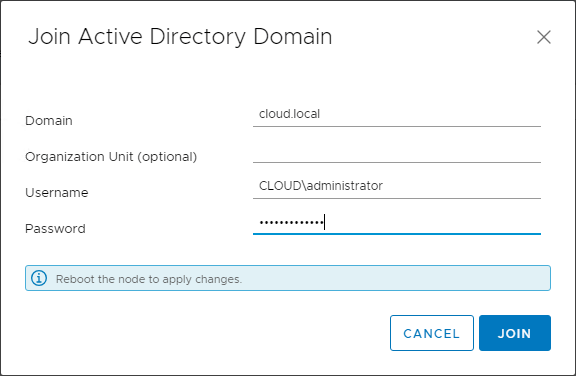Click the 'Reboot the node to apply changes.' text
Image resolution: width=576 pixels, height=376 pixels.
tap(149, 279)
